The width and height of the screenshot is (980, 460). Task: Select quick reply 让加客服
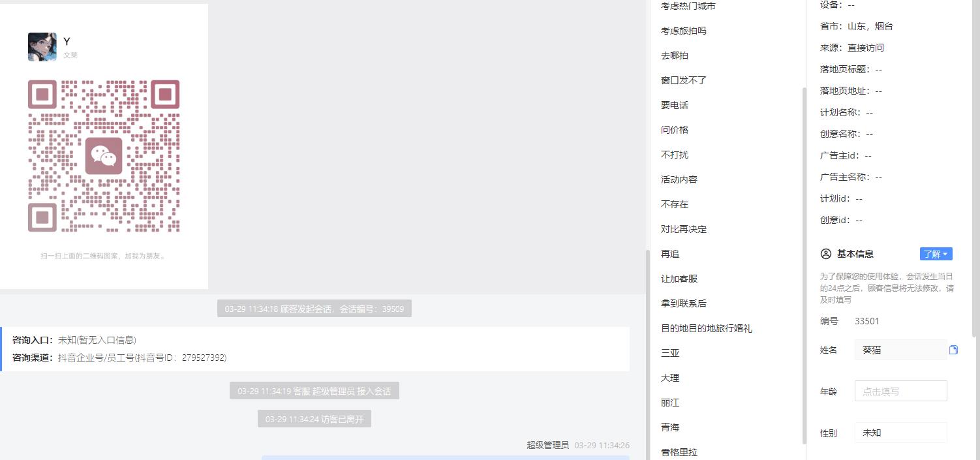click(x=679, y=279)
